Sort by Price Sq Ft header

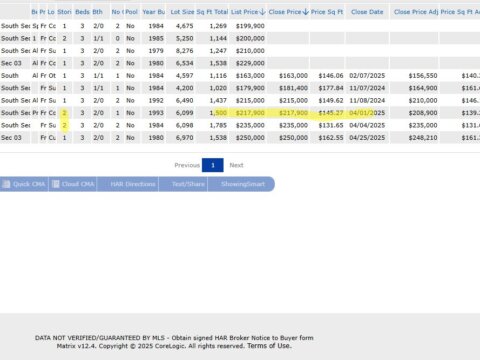tap(327, 12)
